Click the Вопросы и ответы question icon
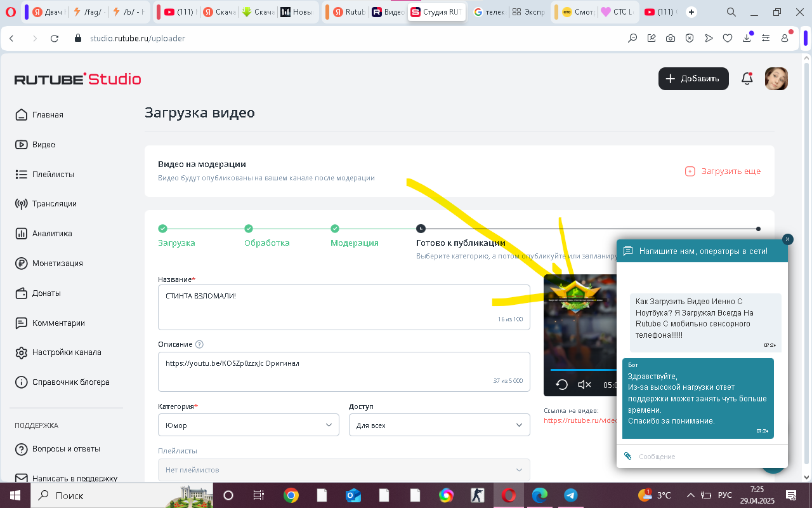 (21, 449)
